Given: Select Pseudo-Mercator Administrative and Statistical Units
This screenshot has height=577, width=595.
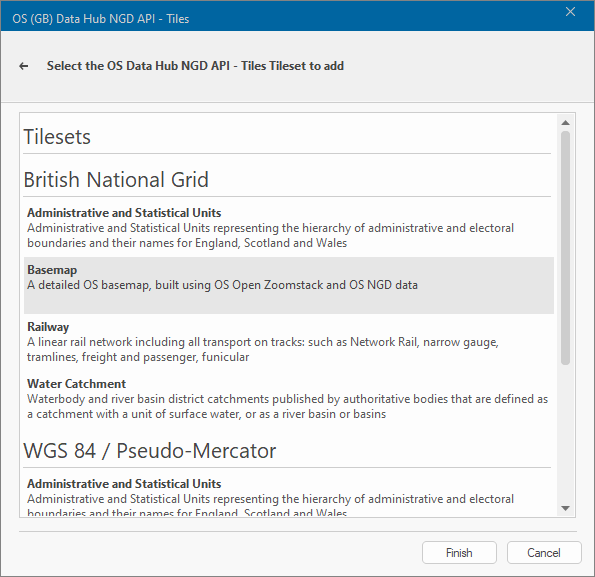Looking at the screenshot, I should point(289,495).
